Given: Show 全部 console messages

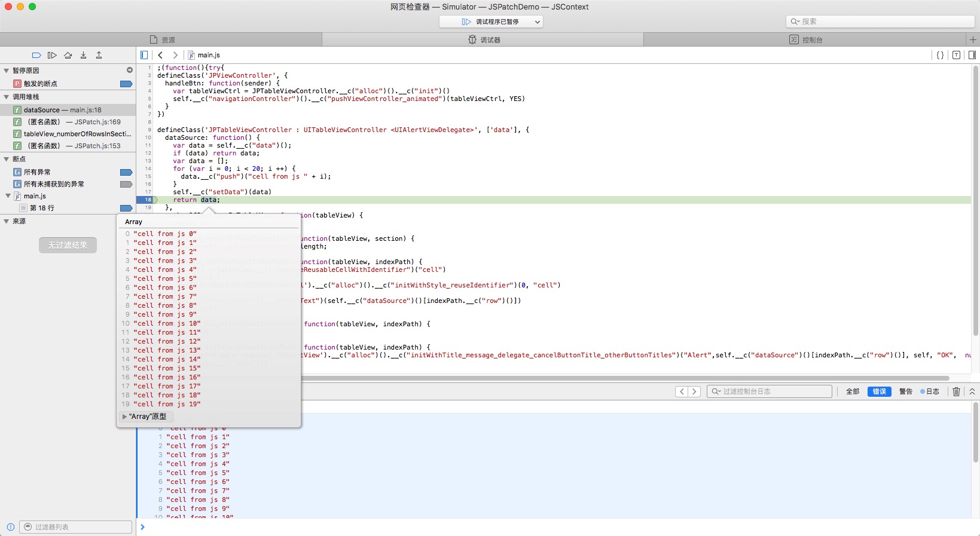Looking at the screenshot, I should pyautogui.click(x=853, y=391).
